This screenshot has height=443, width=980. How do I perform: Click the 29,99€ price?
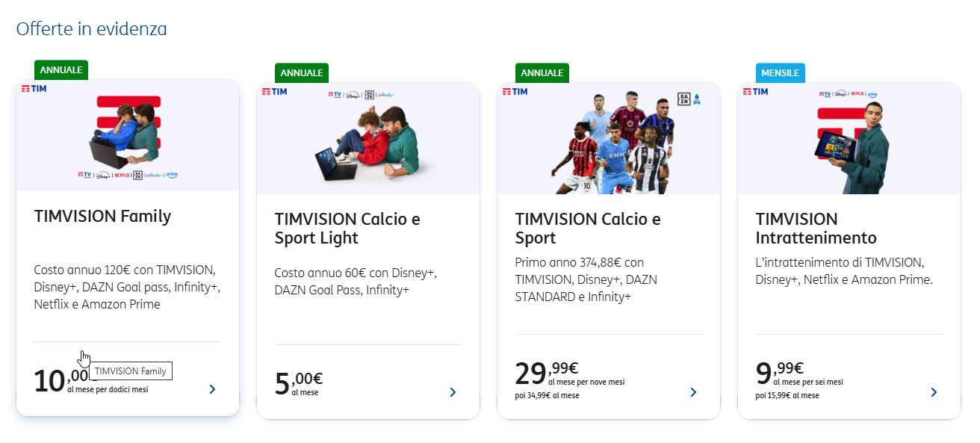coord(546,372)
